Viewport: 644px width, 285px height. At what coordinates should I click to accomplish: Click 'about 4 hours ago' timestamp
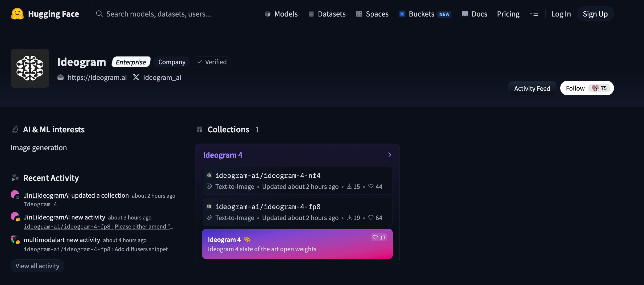tap(125, 240)
